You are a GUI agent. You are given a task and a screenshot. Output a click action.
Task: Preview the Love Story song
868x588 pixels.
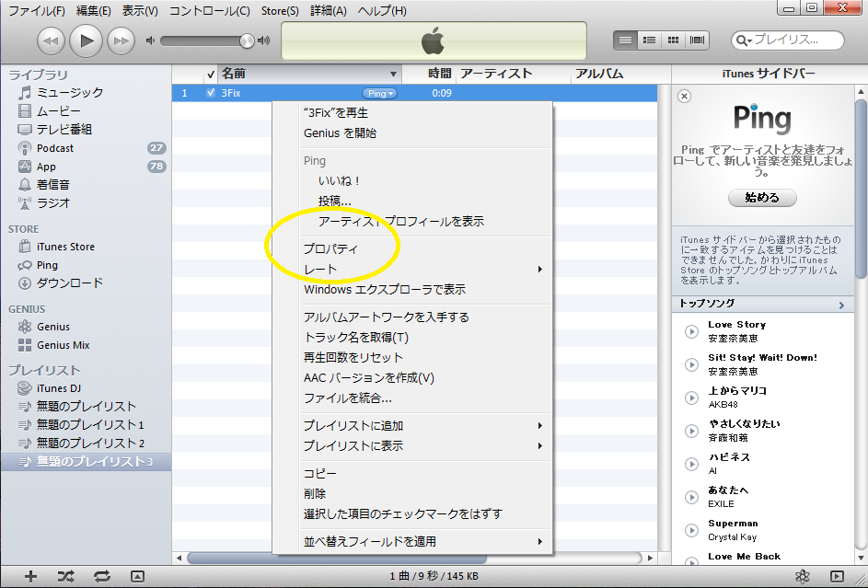(691, 331)
